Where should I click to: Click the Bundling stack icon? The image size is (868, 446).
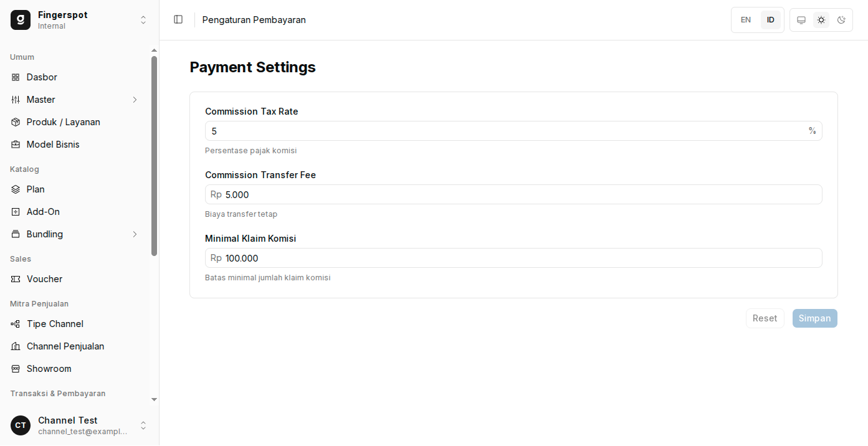click(16, 234)
